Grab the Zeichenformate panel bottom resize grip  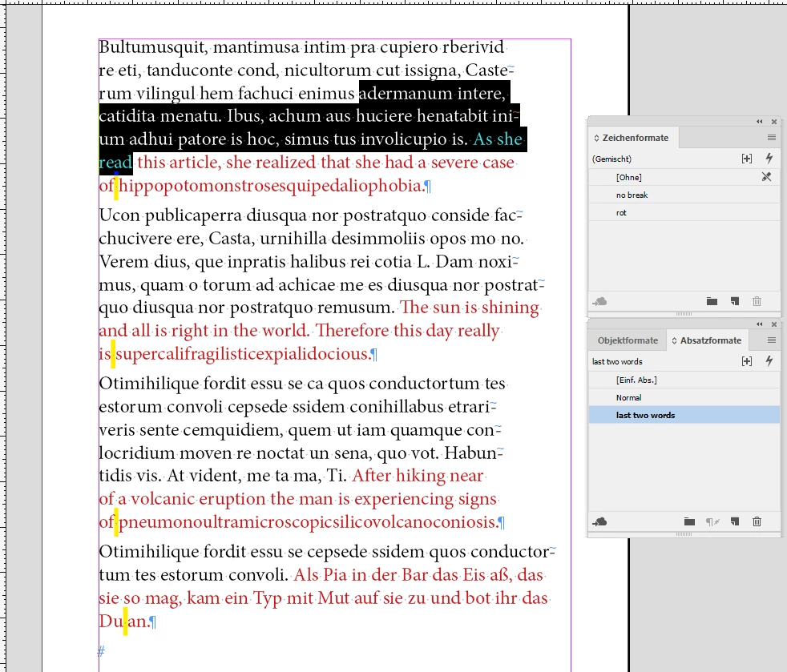684,313
